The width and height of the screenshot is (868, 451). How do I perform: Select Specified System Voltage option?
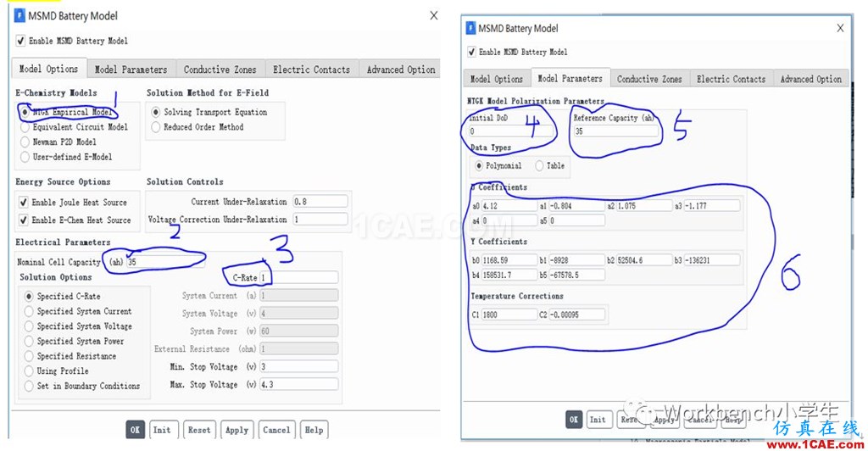click(x=29, y=326)
